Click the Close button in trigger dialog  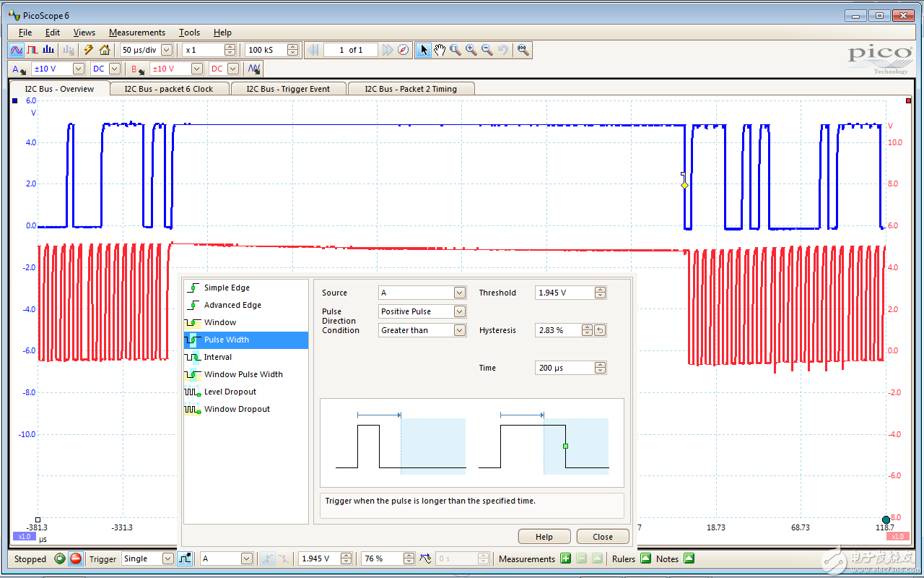pos(602,537)
